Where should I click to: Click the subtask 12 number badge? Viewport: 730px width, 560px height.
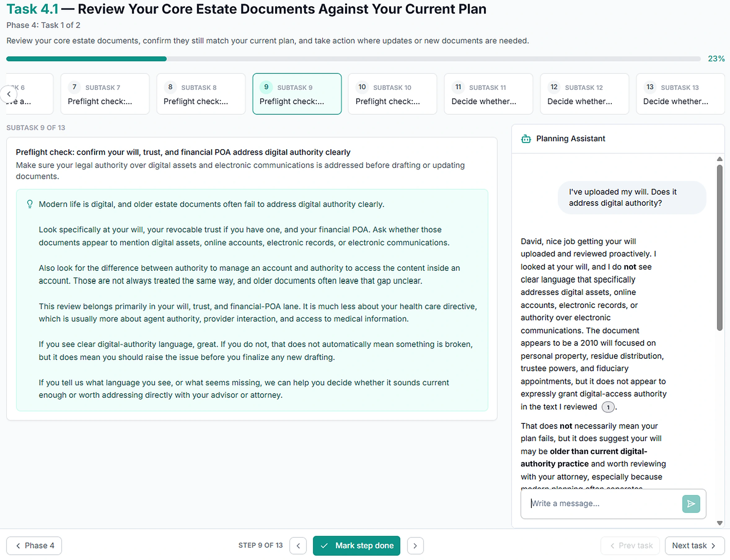point(554,87)
